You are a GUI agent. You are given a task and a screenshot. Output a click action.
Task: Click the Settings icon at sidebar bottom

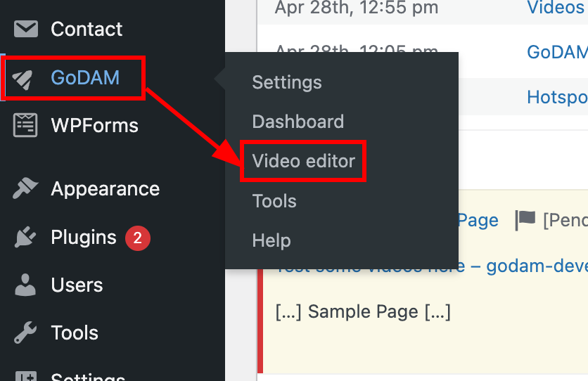coord(26,376)
